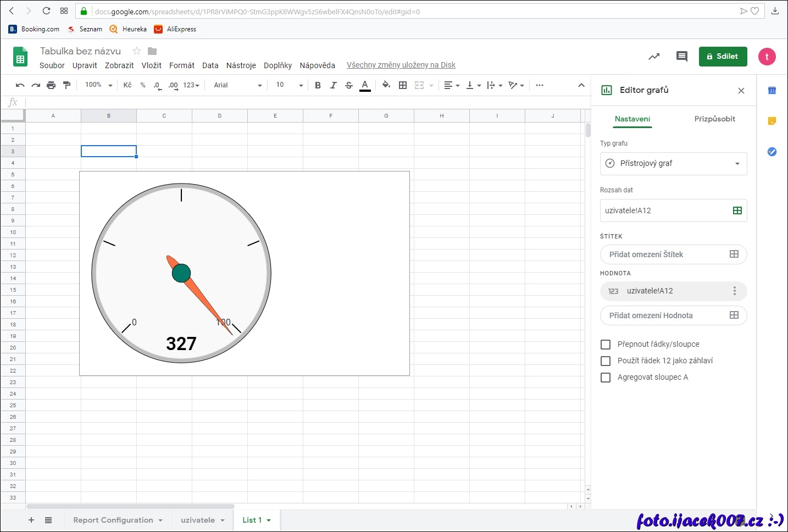Toggle bold text formatting
Image resolution: width=788 pixels, height=532 pixels.
(318, 85)
